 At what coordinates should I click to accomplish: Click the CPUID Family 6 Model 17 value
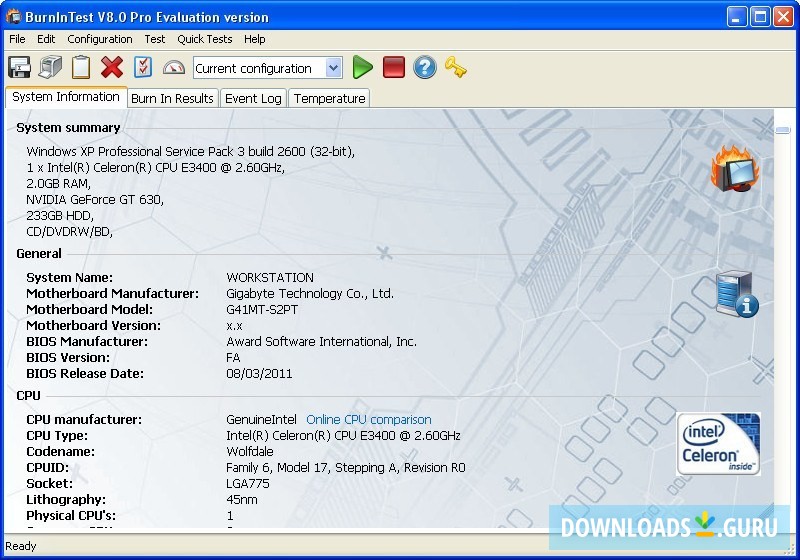click(345, 468)
